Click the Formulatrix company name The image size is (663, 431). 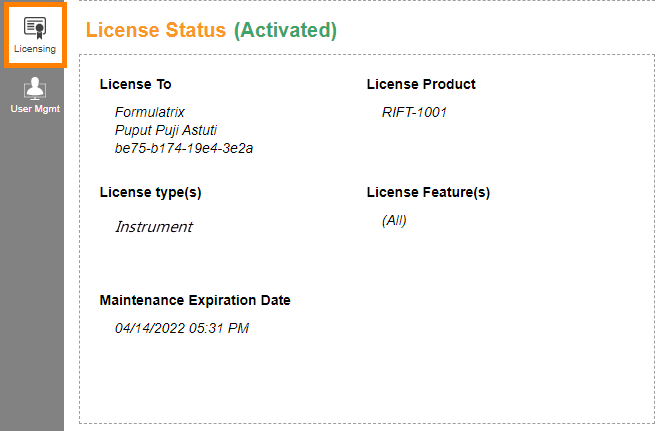point(150,112)
